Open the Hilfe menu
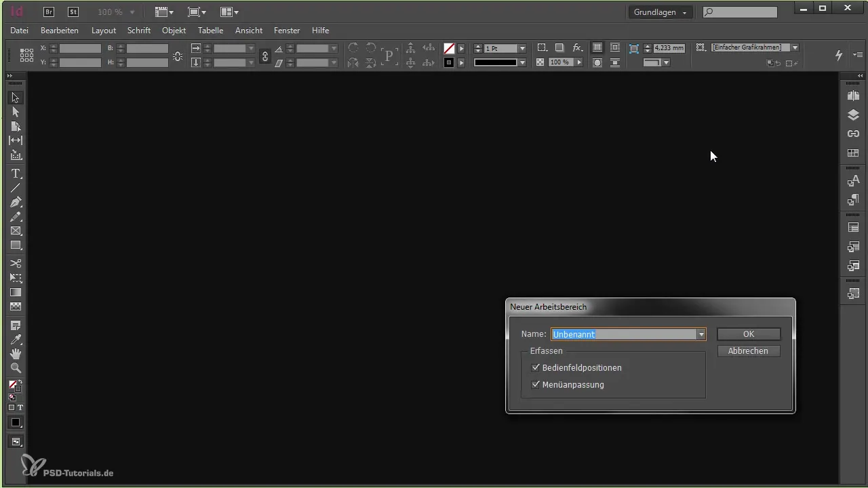This screenshot has height=488, width=868. click(320, 30)
